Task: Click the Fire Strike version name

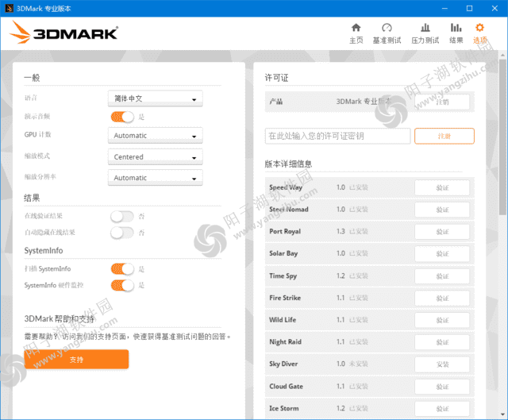Action: point(285,298)
